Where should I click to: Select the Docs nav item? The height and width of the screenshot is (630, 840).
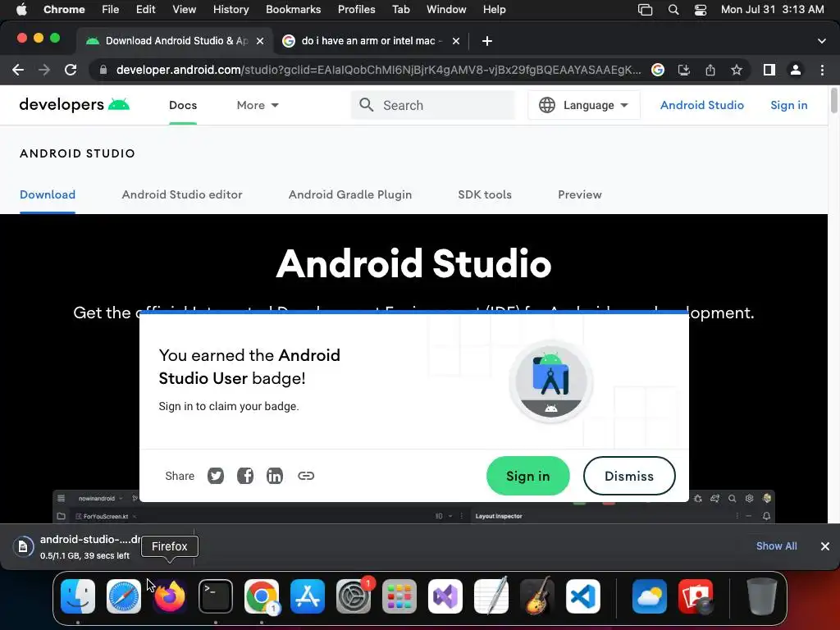click(x=183, y=105)
